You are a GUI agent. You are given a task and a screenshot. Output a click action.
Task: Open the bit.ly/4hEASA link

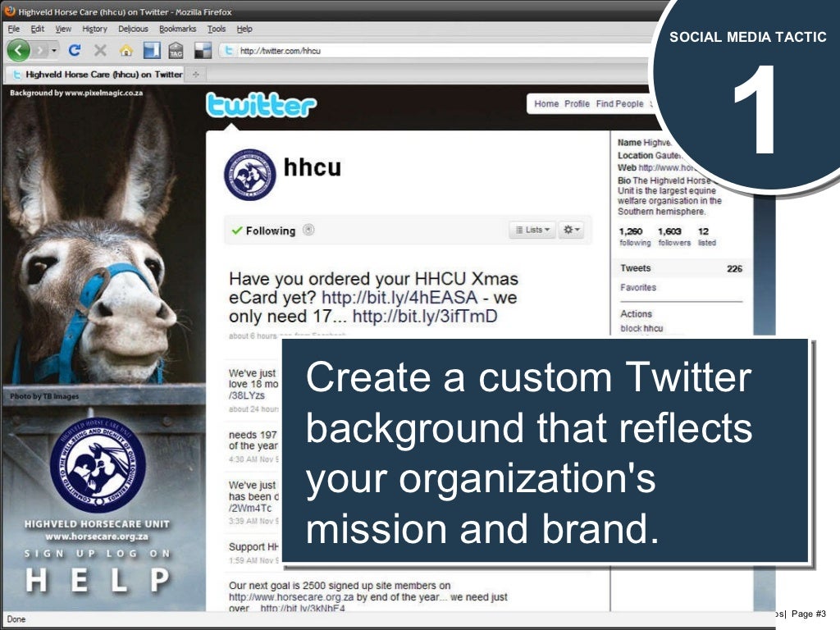click(x=399, y=297)
